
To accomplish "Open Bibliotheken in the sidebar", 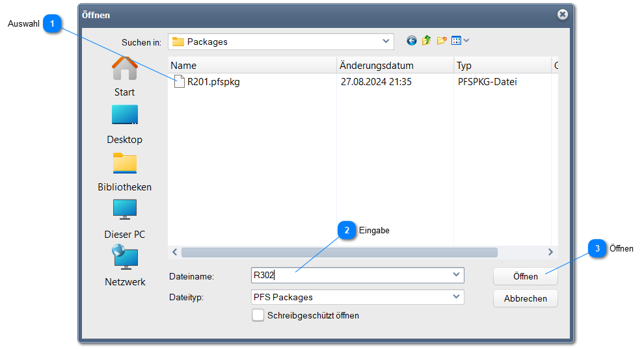I will click(124, 172).
